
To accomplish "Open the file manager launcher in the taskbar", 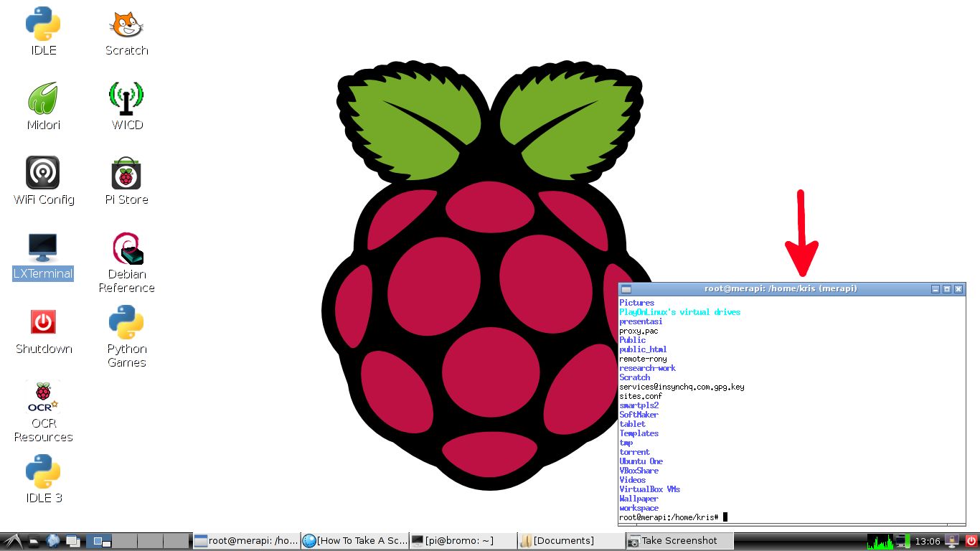I will point(34,541).
